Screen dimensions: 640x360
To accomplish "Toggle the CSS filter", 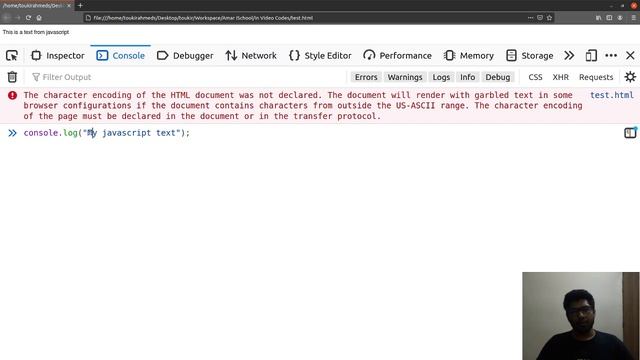I will 535,77.
